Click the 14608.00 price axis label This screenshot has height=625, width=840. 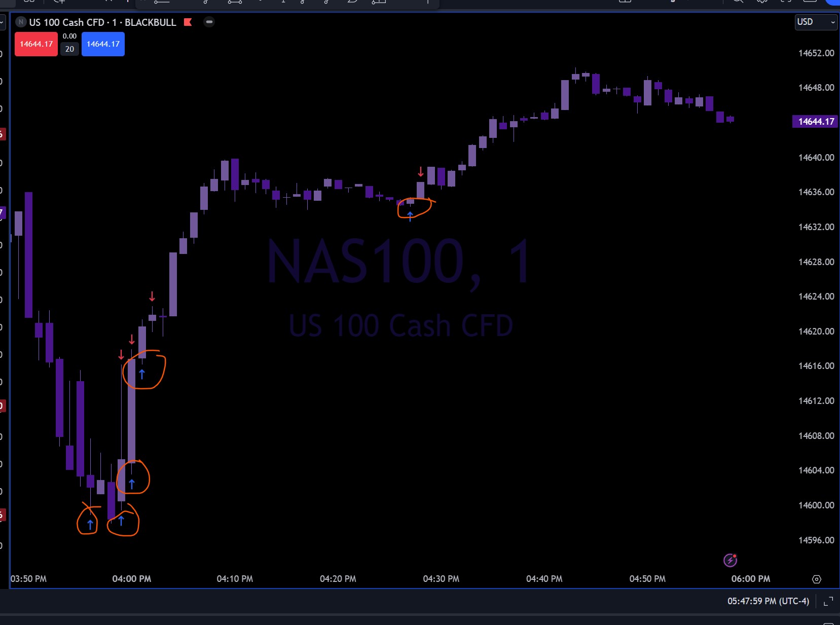pyautogui.click(x=816, y=436)
